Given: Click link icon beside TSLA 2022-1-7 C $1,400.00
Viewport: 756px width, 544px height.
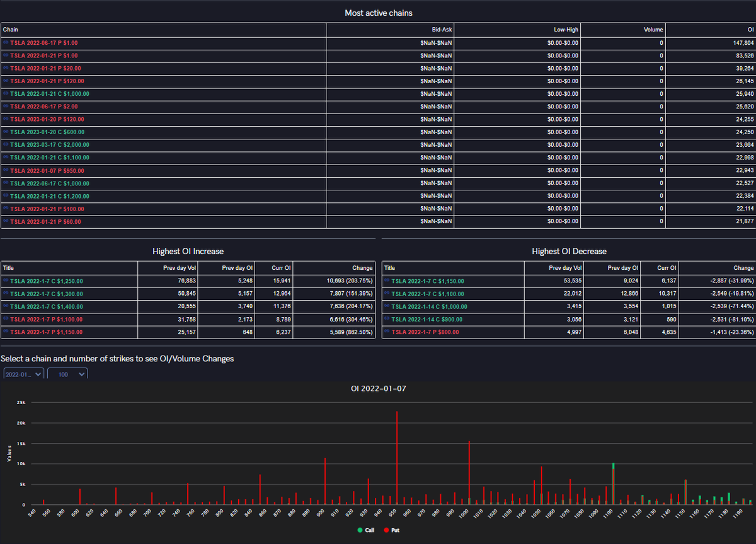Looking at the screenshot, I should 6,306.
